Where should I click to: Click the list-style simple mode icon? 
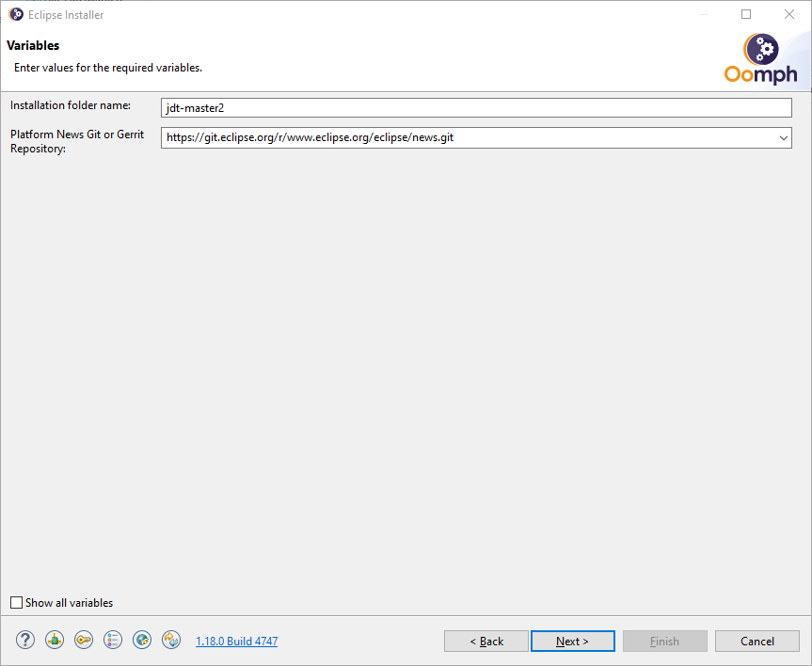113,640
